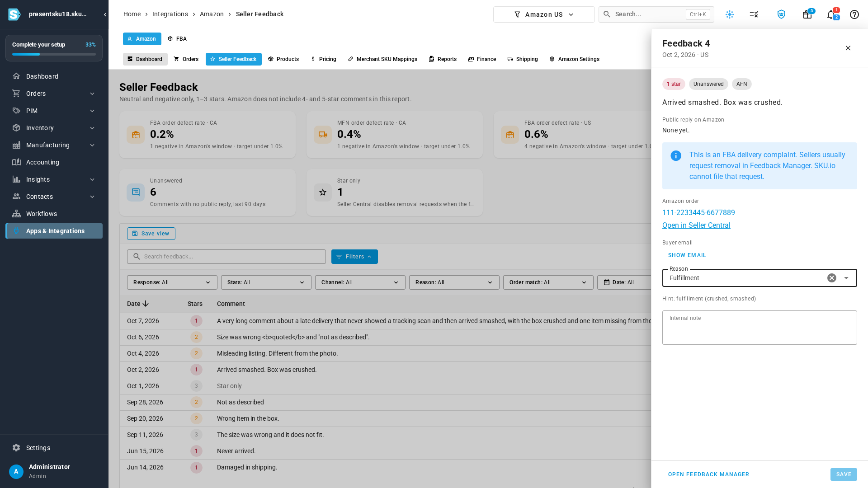
Task: Open the Amazon US marketplace selector
Action: 544,14
